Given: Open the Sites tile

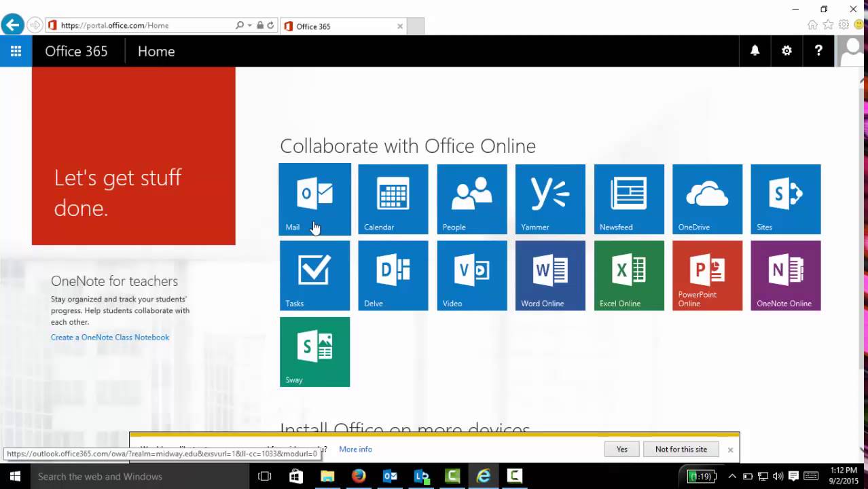Looking at the screenshot, I should tap(786, 199).
